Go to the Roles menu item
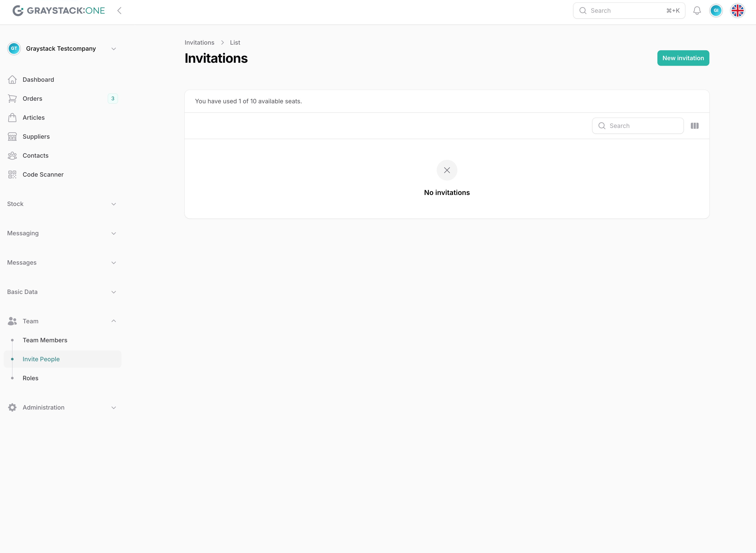Viewport: 756px width, 553px height. click(x=30, y=378)
